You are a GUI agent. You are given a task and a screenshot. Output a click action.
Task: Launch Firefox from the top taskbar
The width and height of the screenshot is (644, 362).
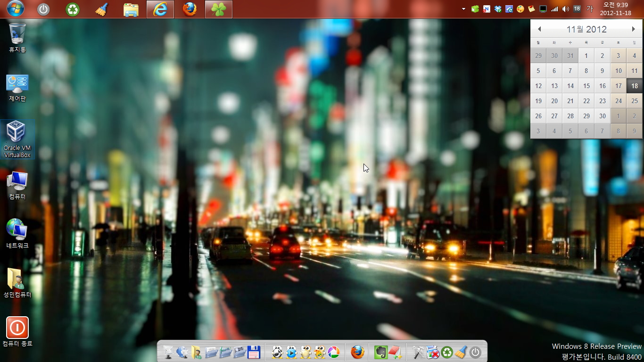click(190, 9)
